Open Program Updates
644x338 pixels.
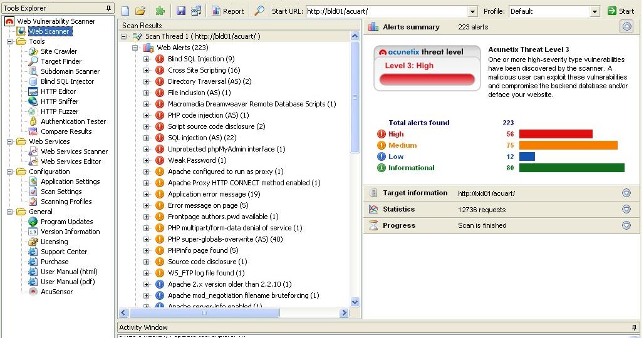66,222
